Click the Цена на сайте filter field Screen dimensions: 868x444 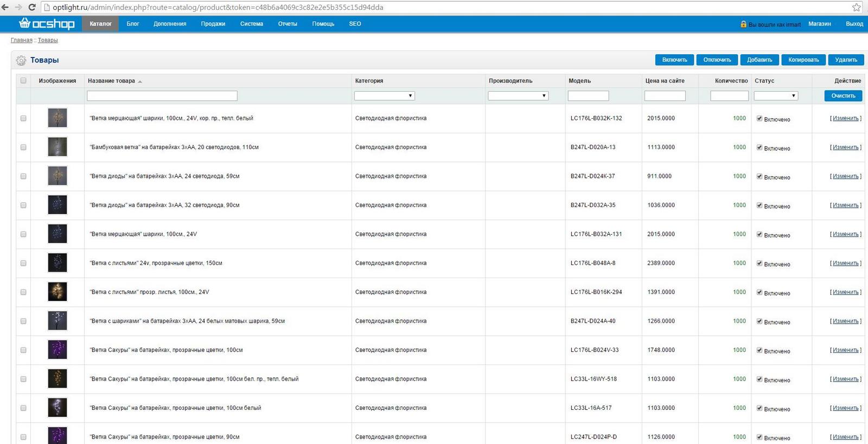(665, 95)
